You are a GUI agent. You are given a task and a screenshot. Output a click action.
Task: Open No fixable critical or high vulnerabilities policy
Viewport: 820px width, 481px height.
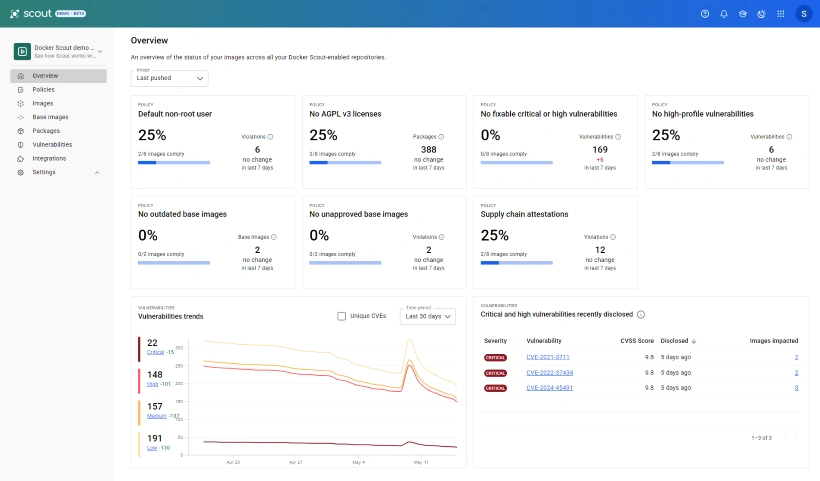[x=555, y=142]
